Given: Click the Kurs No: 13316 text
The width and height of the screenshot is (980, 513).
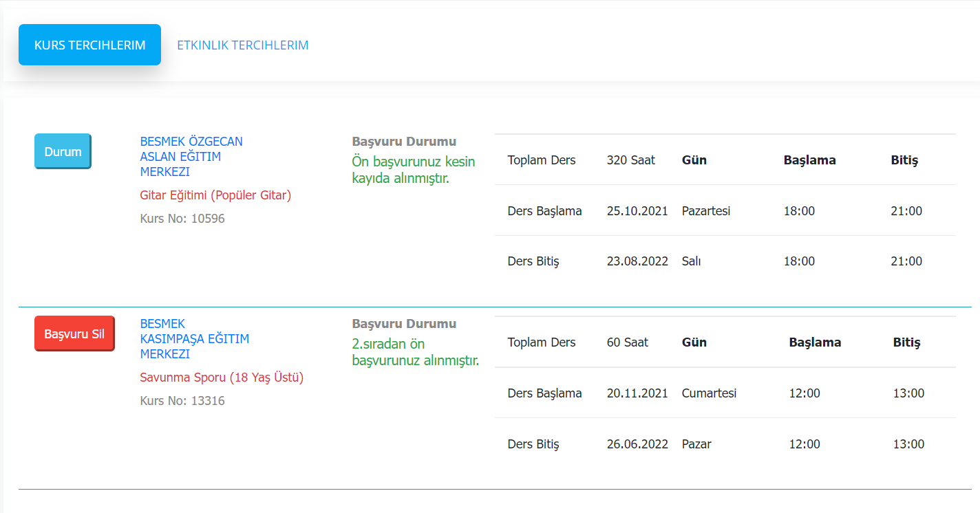Looking at the screenshot, I should tap(182, 401).
